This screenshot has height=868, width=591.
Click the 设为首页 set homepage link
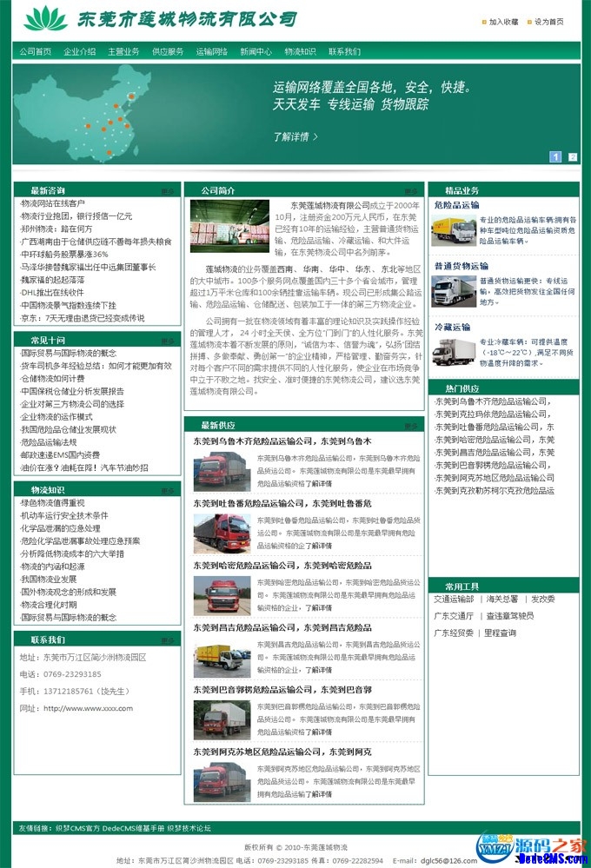[x=544, y=22]
